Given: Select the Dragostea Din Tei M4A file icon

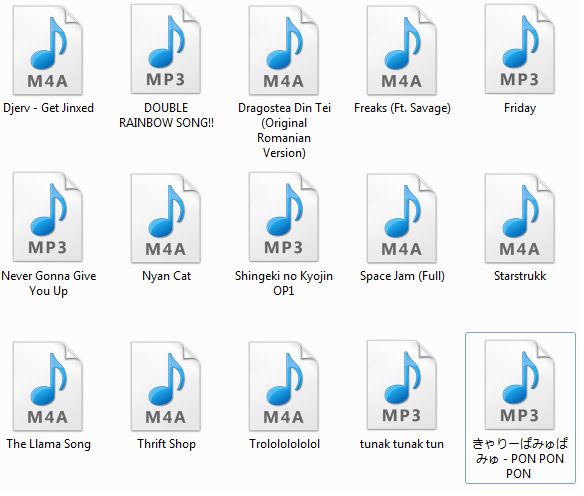Looking at the screenshot, I should [284, 51].
